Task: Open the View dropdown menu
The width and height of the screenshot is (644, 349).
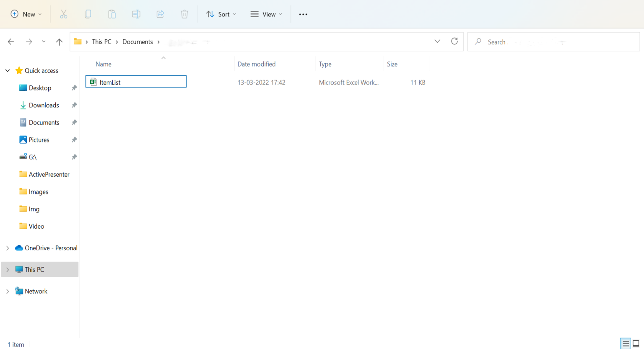Action: 266,14
